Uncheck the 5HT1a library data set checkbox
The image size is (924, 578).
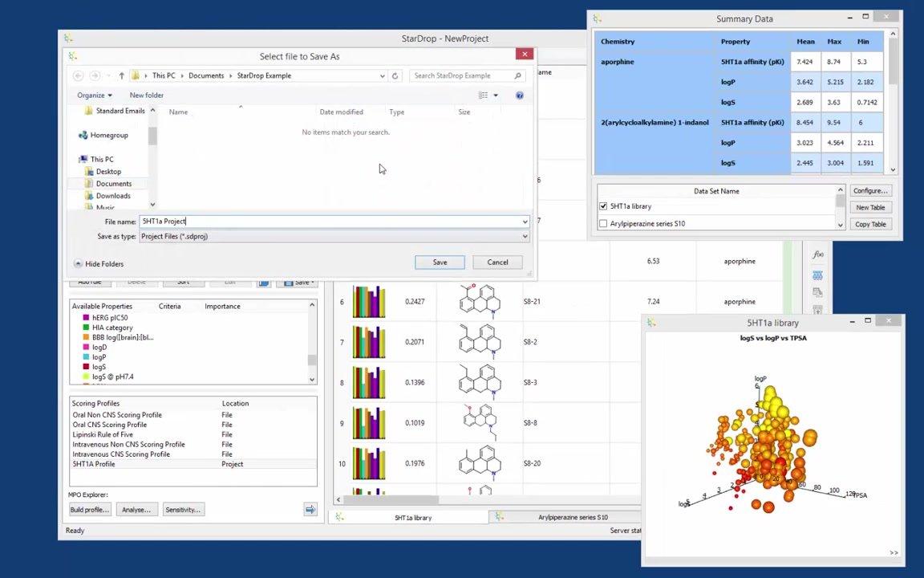point(603,206)
